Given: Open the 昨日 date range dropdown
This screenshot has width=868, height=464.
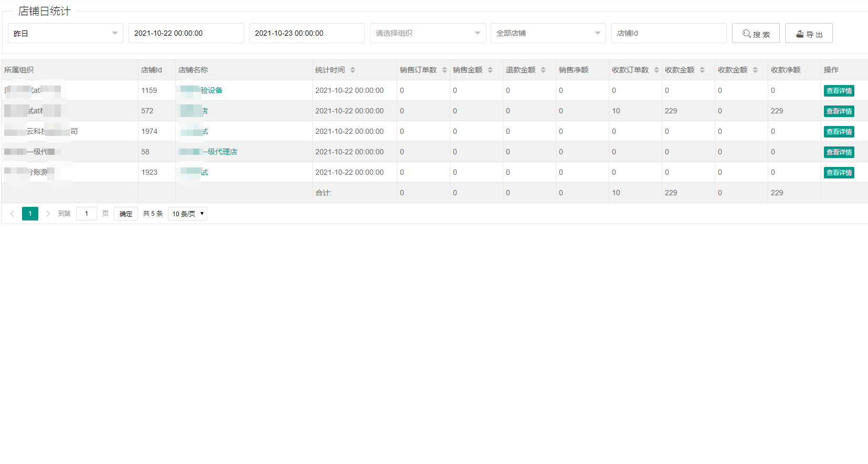Looking at the screenshot, I should click(x=65, y=33).
